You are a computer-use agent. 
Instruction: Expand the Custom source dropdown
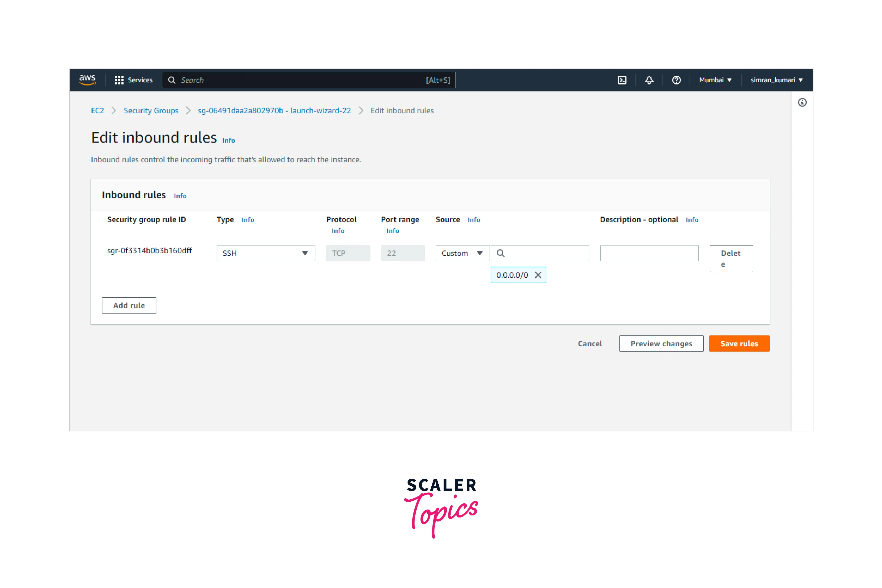click(x=462, y=253)
